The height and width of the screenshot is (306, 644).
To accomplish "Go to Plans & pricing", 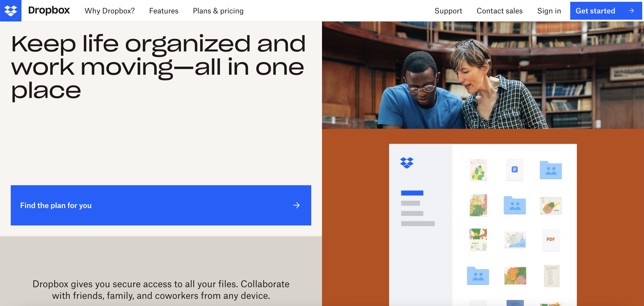I will (218, 11).
